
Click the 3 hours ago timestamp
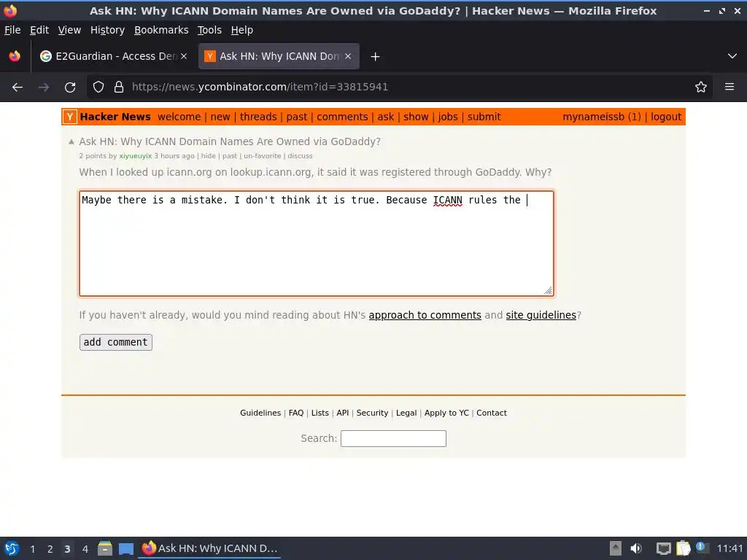point(174,156)
